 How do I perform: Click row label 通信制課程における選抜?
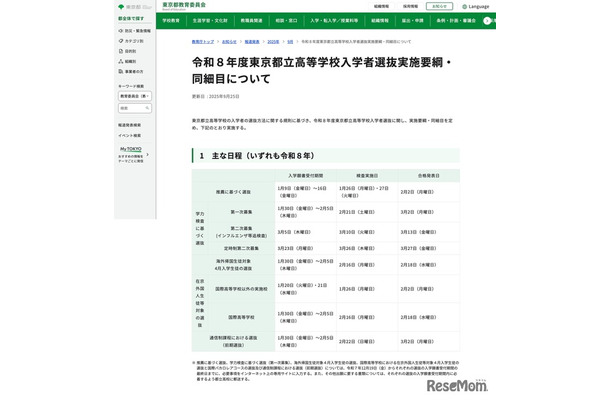[x=233, y=342]
